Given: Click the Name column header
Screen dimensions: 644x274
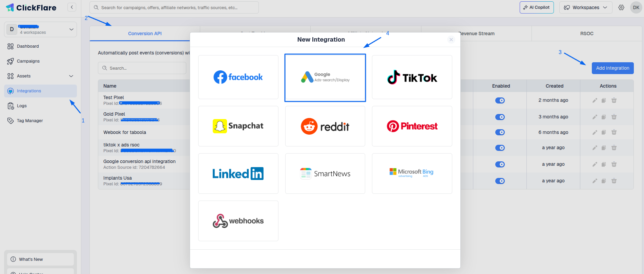Looking at the screenshot, I should pos(110,86).
